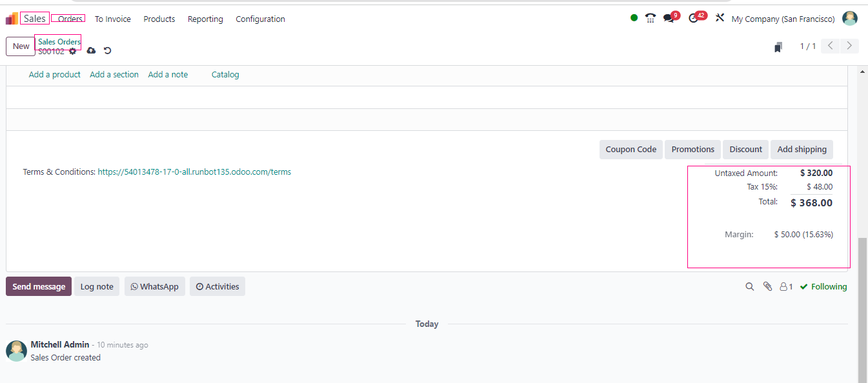Open the gear actions menu next to S00102

[x=72, y=51]
